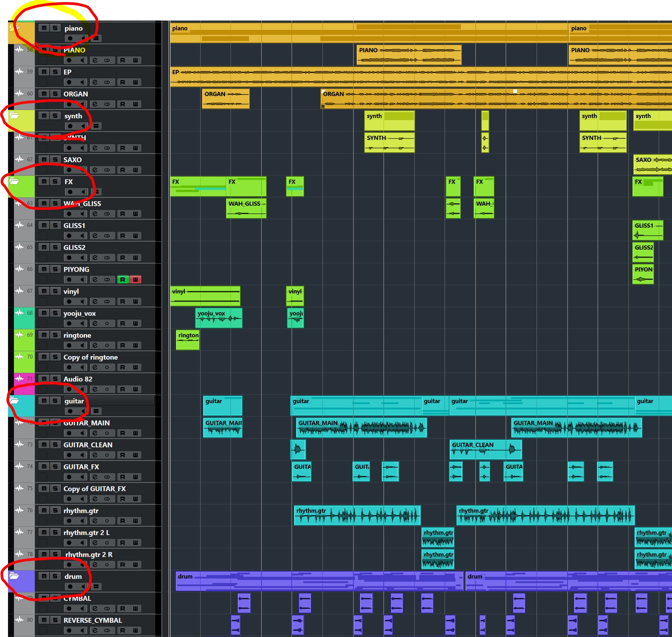Click group editing icon on drum folder
Screen dimensions: 672x637
tap(96, 587)
